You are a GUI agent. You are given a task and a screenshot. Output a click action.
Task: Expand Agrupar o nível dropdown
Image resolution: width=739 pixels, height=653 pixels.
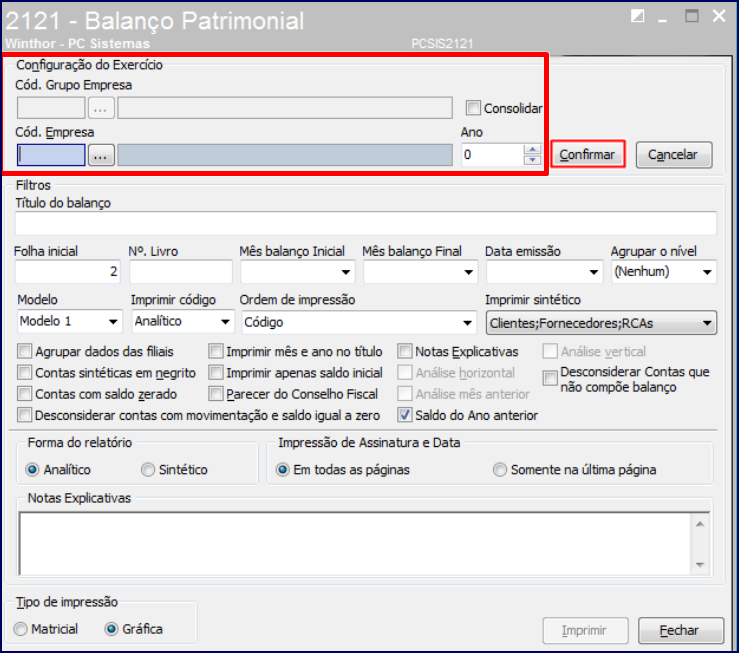[x=707, y=272]
